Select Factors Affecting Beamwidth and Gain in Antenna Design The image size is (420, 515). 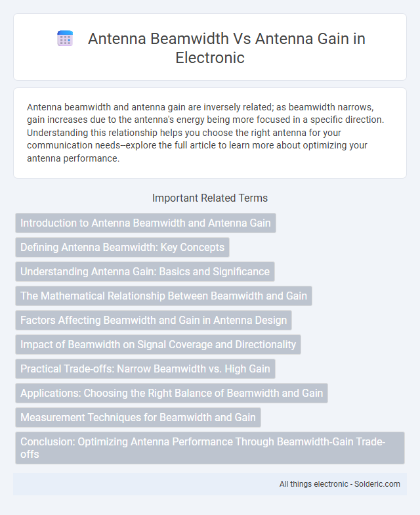coord(154,321)
